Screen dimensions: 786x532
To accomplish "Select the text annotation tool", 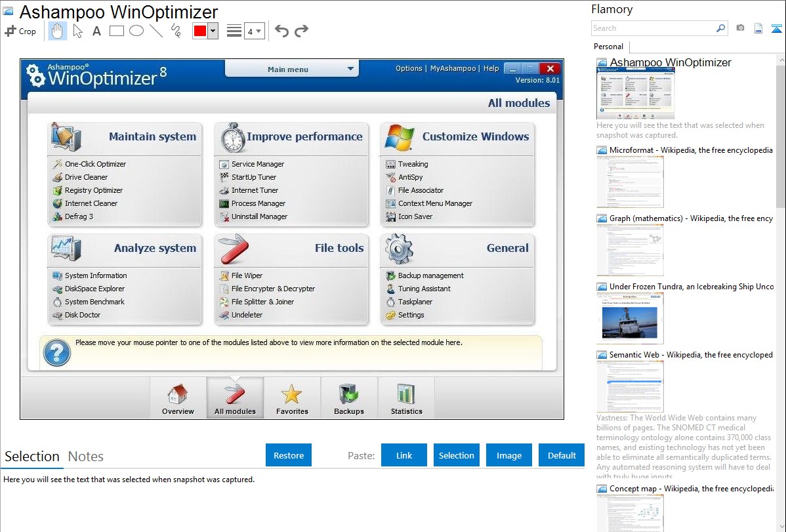I will pyautogui.click(x=96, y=31).
